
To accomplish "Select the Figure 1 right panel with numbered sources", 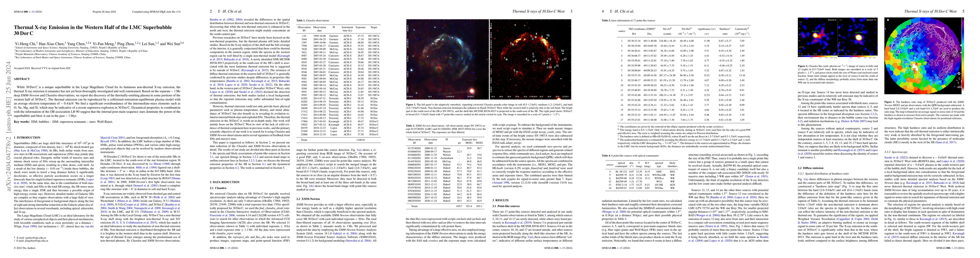I will [x=531, y=59].
